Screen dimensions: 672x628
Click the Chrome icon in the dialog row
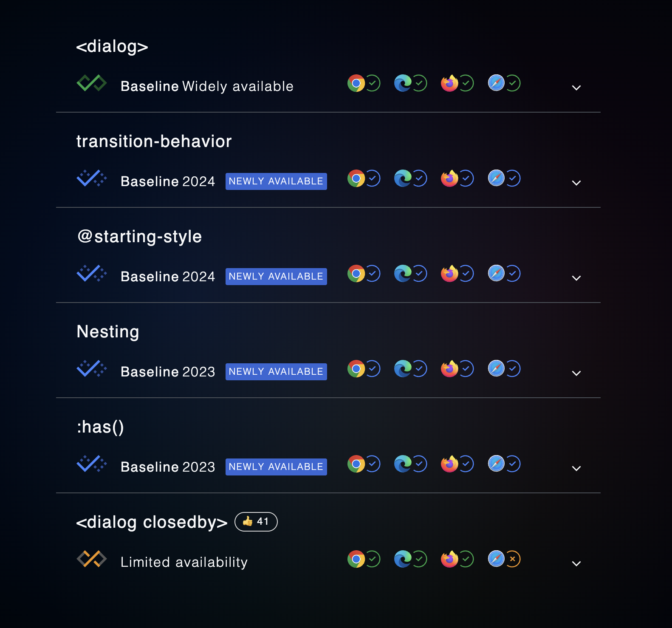coord(356,83)
